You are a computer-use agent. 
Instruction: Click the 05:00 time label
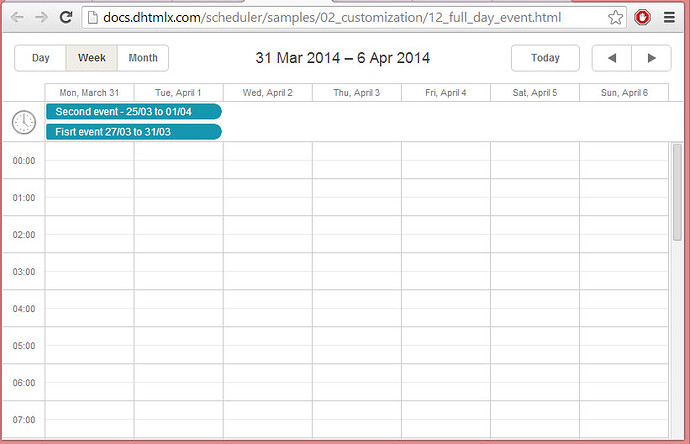(24, 346)
